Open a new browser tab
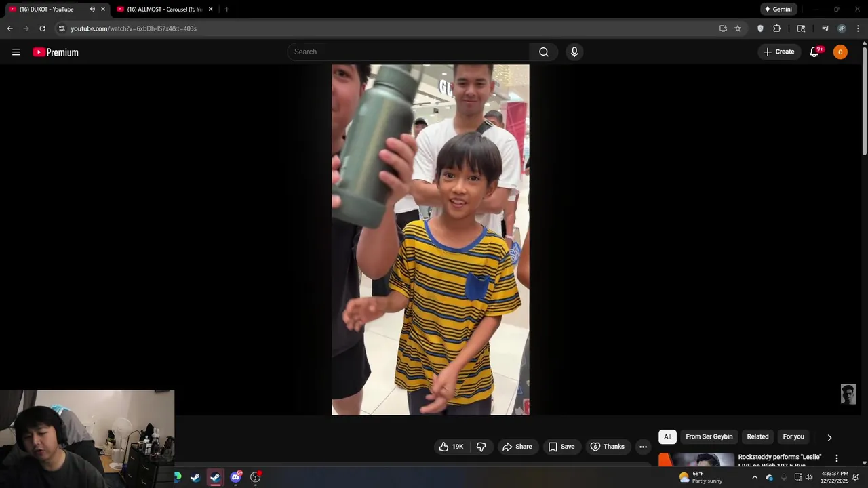Viewport: 868px width, 488px height. [x=226, y=9]
